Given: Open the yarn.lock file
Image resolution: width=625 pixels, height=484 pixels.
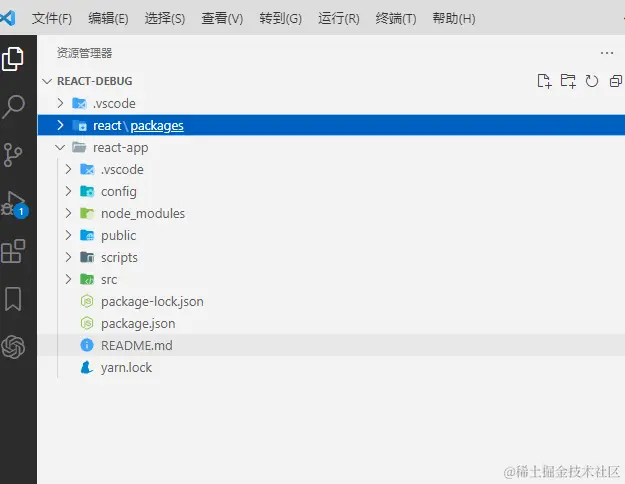Looking at the screenshot, I should point(126,367).
